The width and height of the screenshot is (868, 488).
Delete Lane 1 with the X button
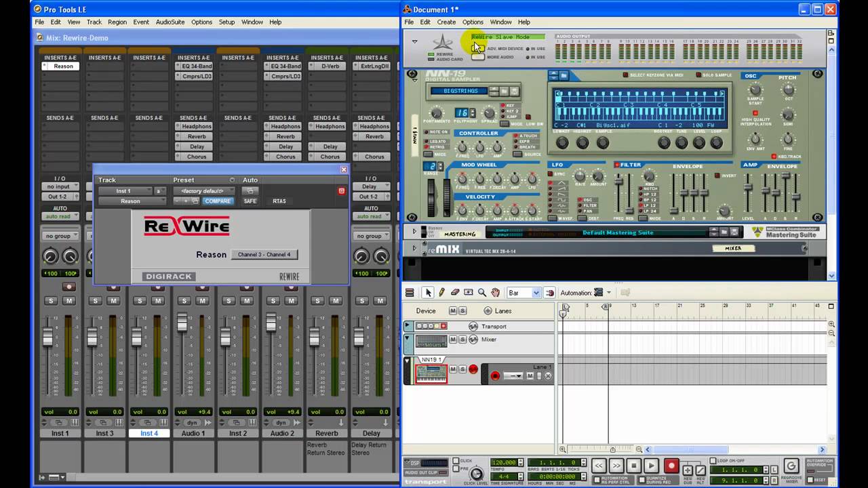point(548,375)
